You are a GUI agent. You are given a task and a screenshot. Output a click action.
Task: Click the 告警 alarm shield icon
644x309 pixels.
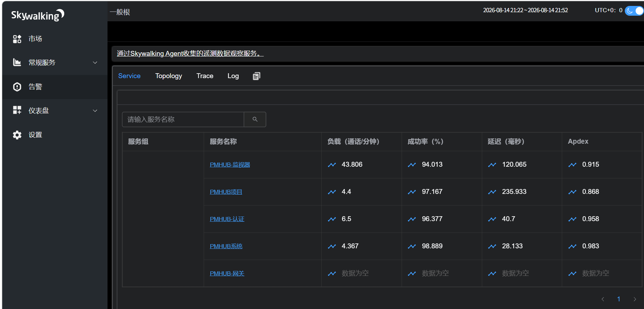(17, 87)
